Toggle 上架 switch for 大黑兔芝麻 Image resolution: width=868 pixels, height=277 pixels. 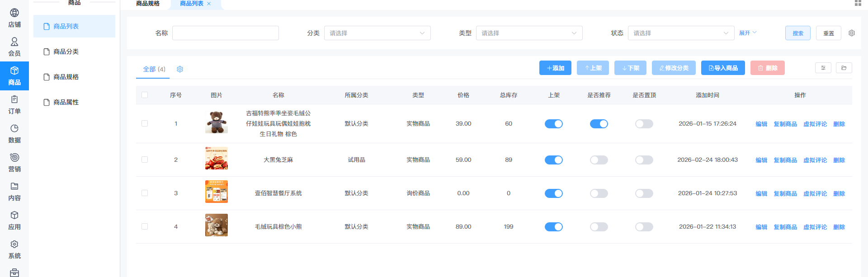554,160
